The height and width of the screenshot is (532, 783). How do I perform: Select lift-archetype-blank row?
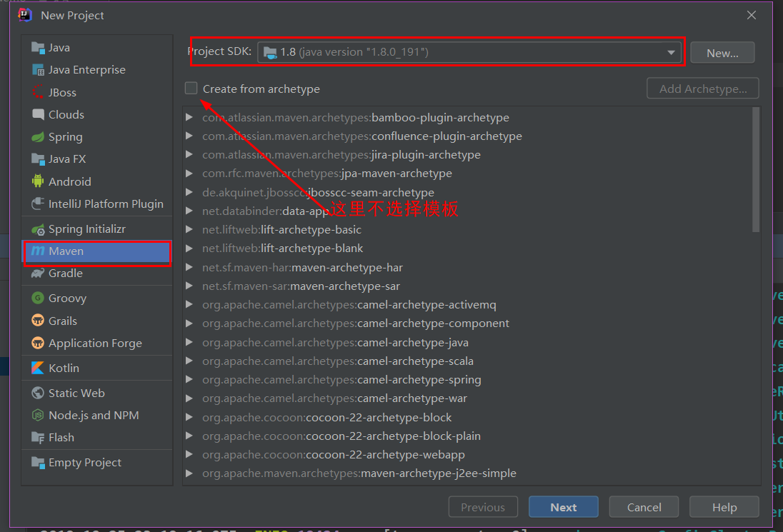click(467, 248)
